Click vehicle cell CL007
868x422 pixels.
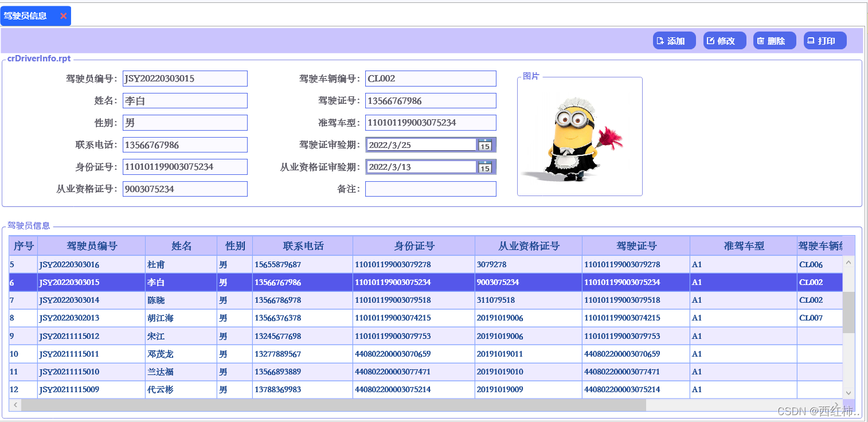(820, 318)
